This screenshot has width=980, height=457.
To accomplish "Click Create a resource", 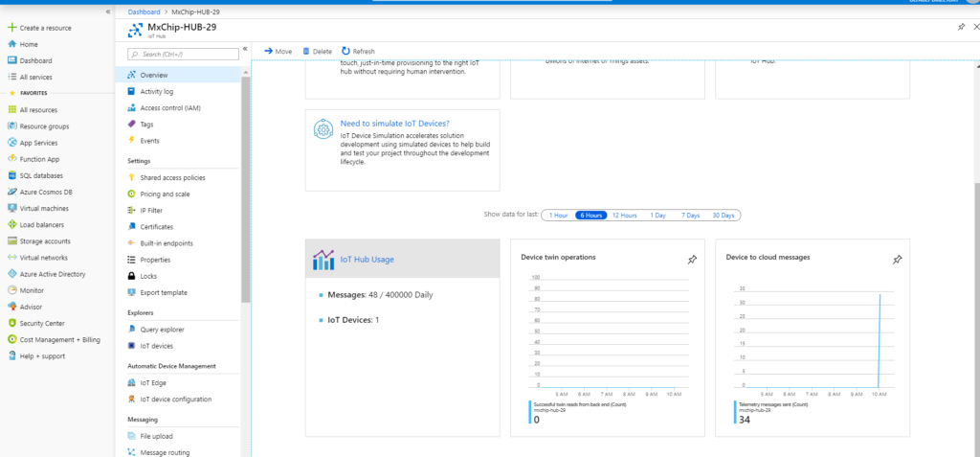I will coord(46,29).
